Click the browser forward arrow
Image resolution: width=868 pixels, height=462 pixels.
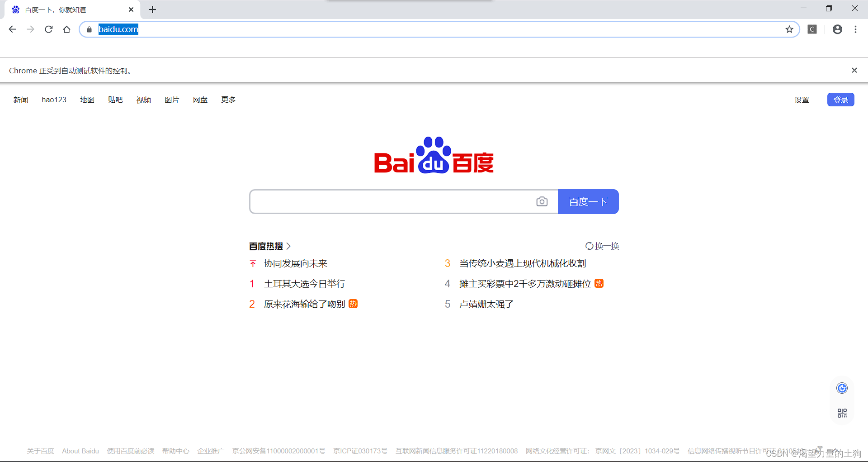coord(30,29)
